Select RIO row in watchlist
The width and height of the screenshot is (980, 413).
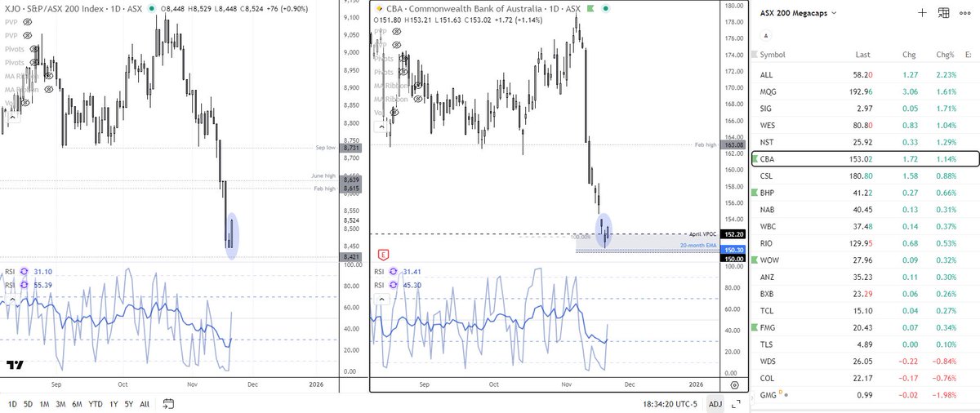(864, 243)
